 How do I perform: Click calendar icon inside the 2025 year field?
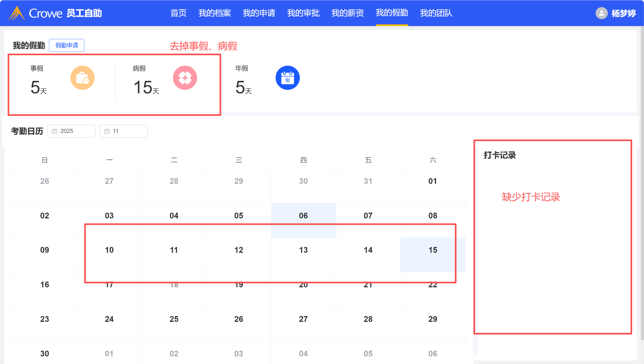click(x=54, y=131)
